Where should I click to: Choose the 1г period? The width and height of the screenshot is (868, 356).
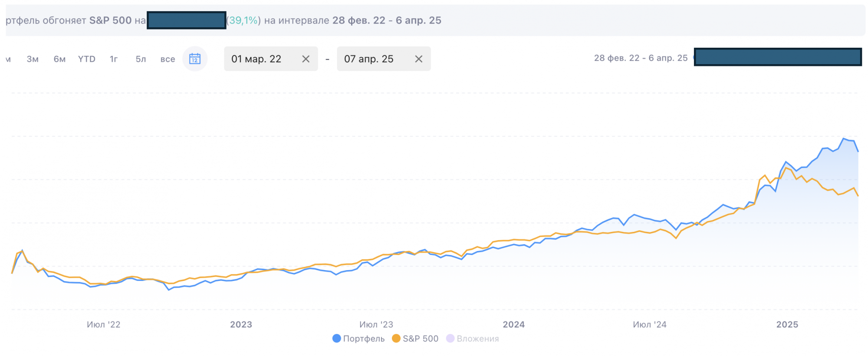[x=114, y=59]
